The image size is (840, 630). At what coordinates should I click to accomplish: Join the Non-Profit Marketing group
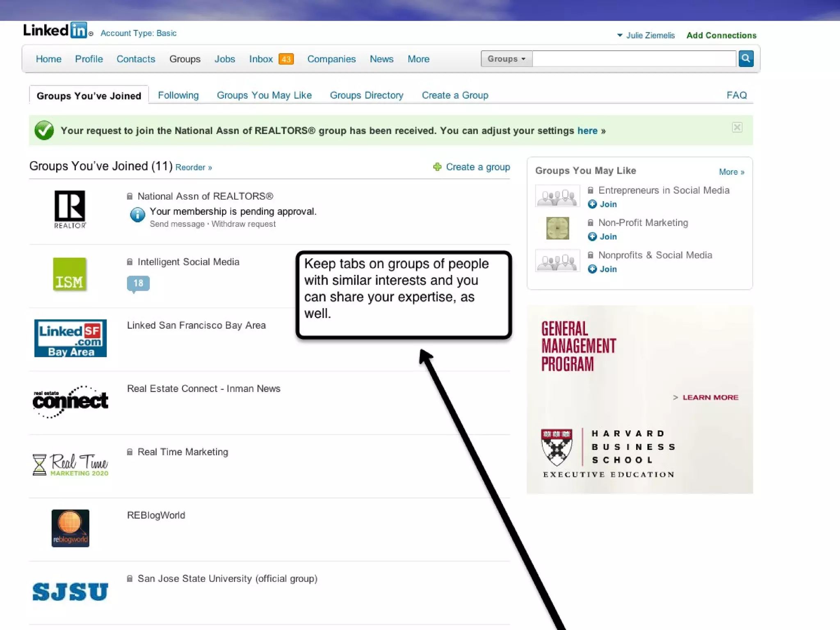603,237
